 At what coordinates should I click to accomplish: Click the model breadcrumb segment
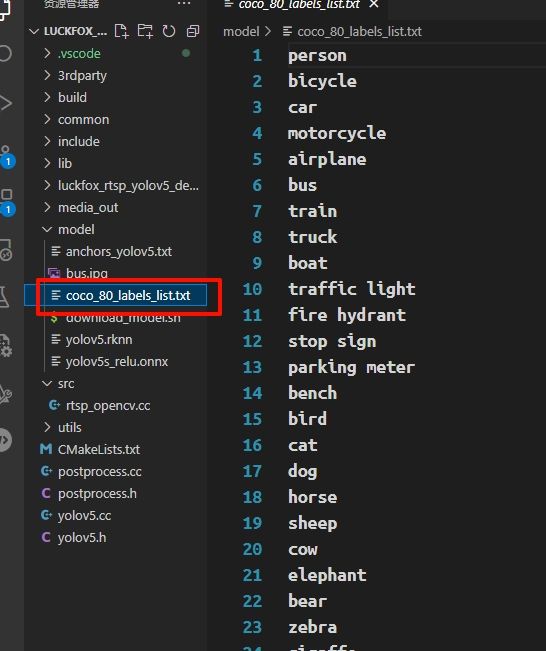point(241,32)
